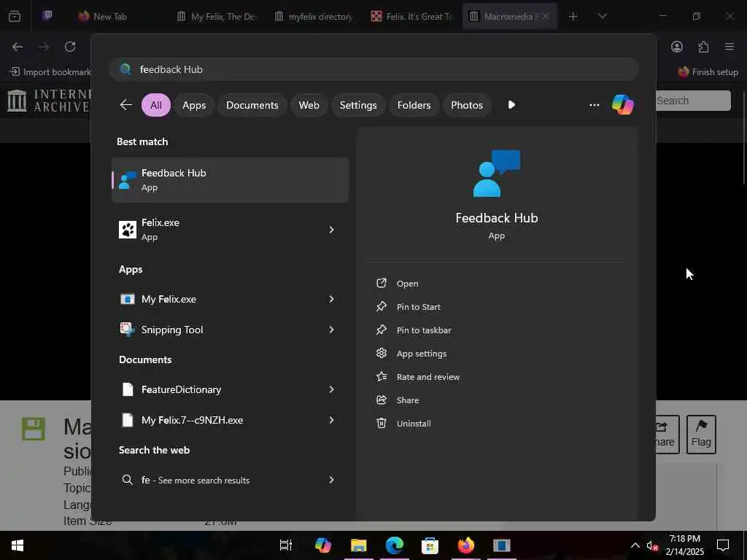
Task: Launch Copilot from the taskbar
Action: pos(322,545)
